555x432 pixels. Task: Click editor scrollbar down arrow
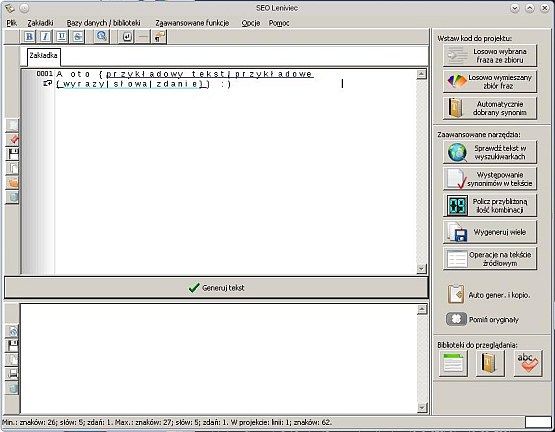click(421, 269)
